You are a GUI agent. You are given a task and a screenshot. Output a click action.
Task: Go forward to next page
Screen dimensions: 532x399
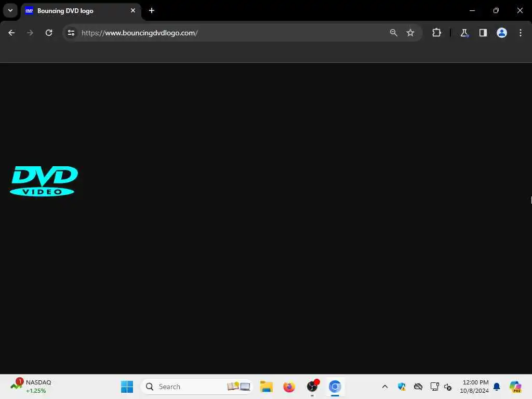click(x=30, y=33)
